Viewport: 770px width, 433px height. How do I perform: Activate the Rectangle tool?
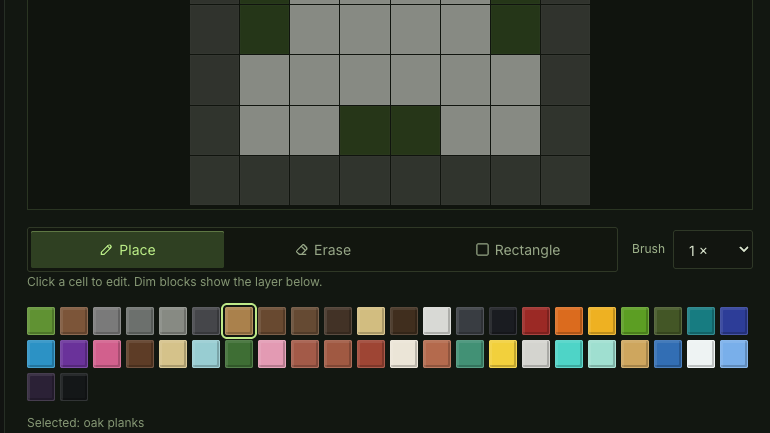click(x=518, y=250)
